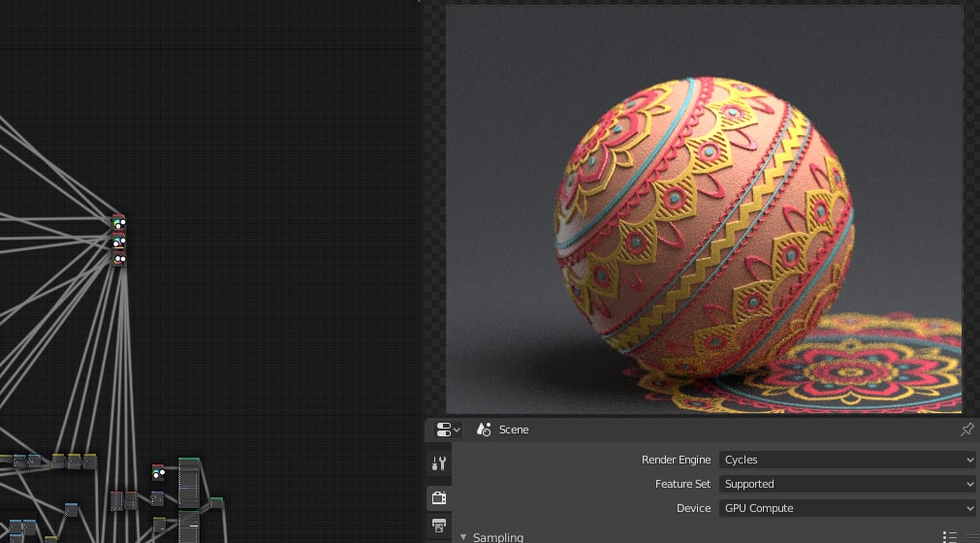Select the middle of three stacked collapsed color nodes
This screenshot has height=543, width=980.
click(x=119, y=240)
